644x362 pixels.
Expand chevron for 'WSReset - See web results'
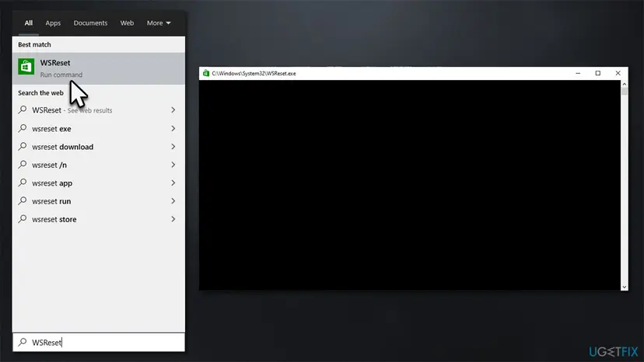pyautogui.click(x=173, y=110)
